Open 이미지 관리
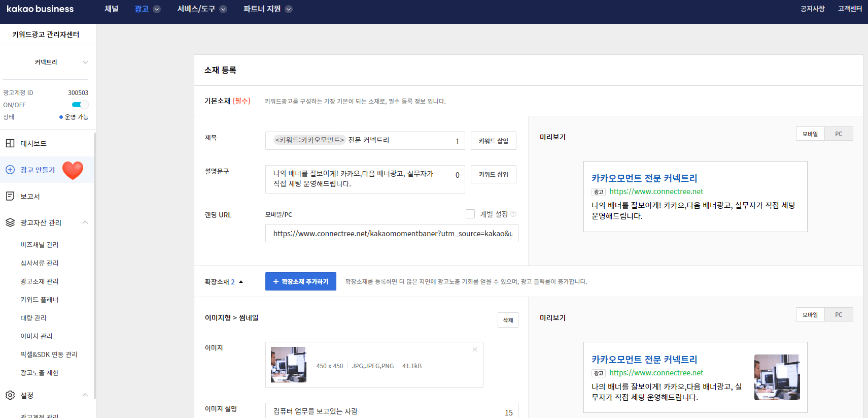This screenshot has height=418, width=868. [37, 336]
